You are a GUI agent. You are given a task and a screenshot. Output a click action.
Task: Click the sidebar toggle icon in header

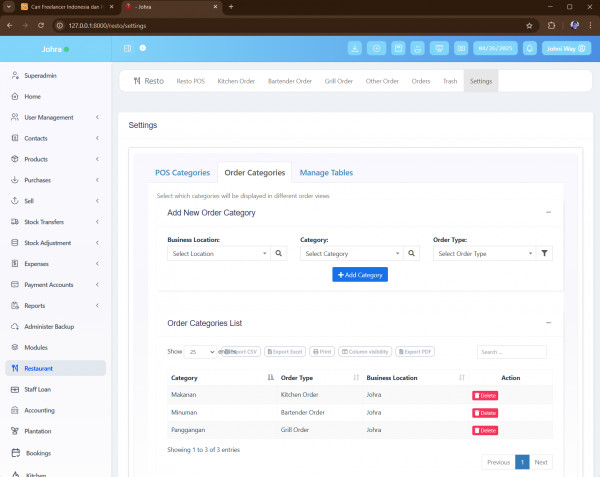tap(127, 48)
